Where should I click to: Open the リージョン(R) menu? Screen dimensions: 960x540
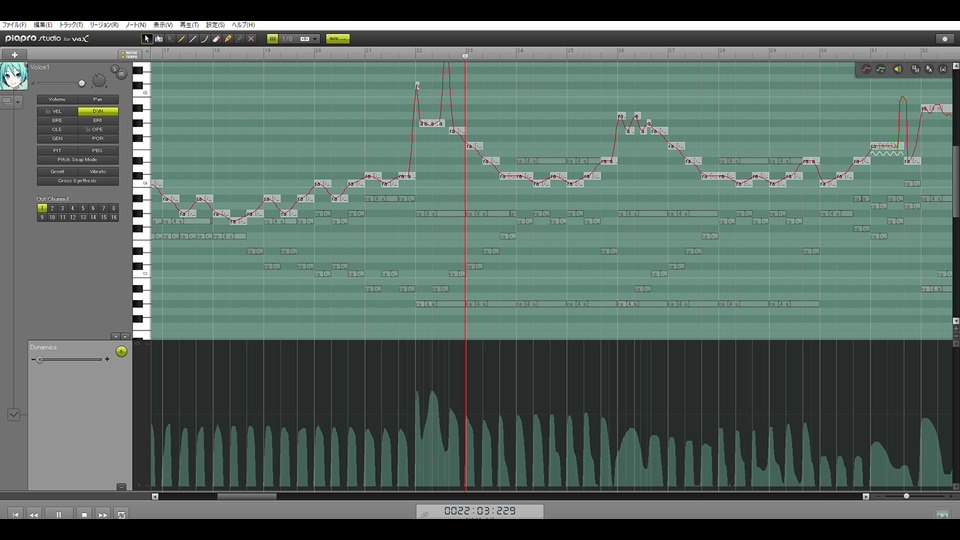coord(104,25)
